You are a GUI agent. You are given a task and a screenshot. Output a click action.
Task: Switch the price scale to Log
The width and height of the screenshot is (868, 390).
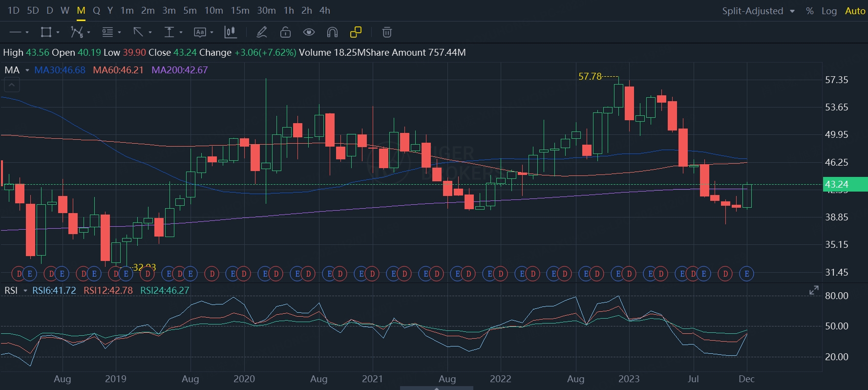[x=829, y=11]
